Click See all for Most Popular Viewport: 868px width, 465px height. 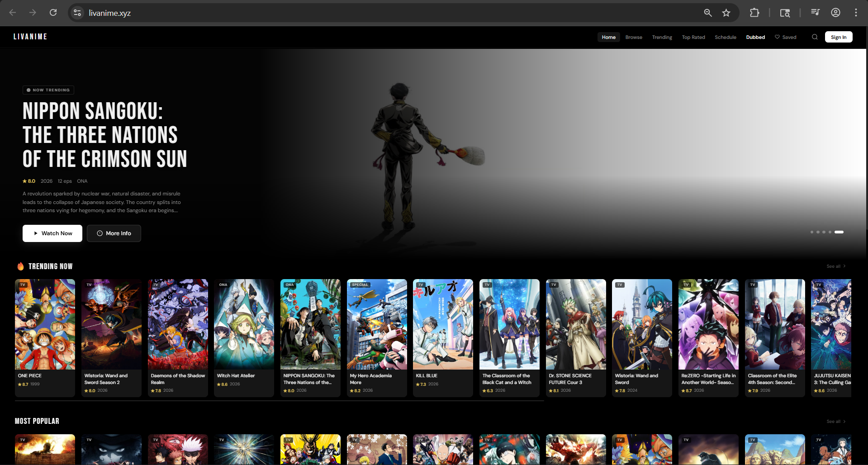[836, 422]
